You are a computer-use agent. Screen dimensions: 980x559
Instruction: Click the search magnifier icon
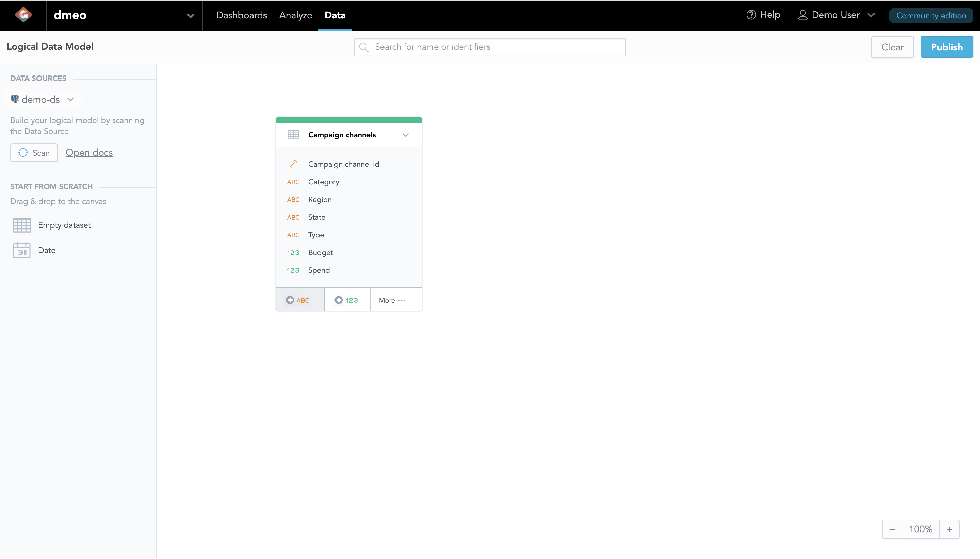[x=364, y=47]
